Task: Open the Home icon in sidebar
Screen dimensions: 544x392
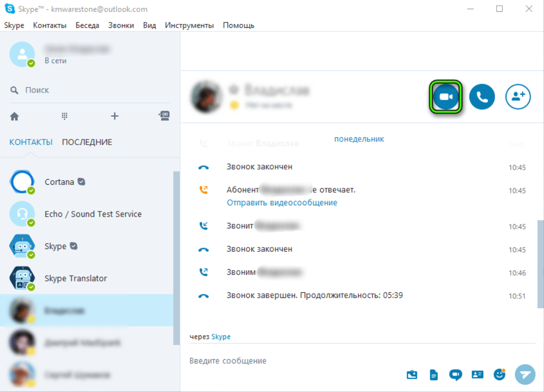Action: point(14,116)
